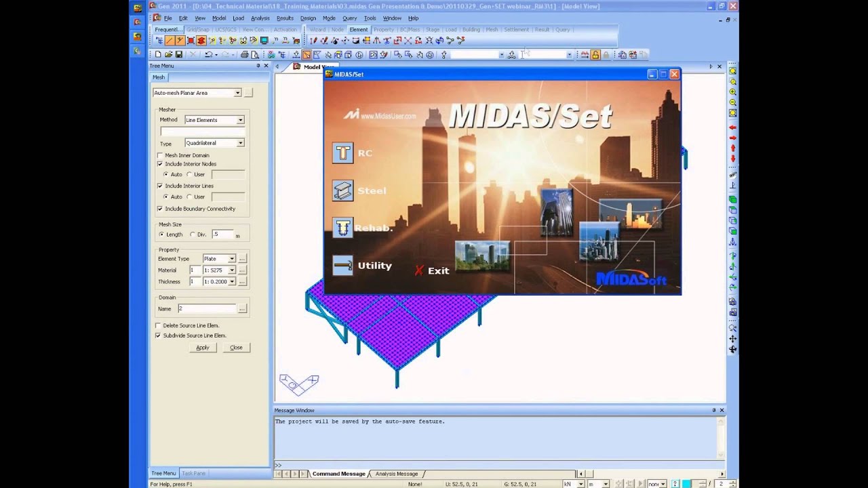Image resolution: width=868 pixels, height=488 pixels.
Task: Pin the Tree Menu panel with pushpin icon
Action: coord(258,66)
